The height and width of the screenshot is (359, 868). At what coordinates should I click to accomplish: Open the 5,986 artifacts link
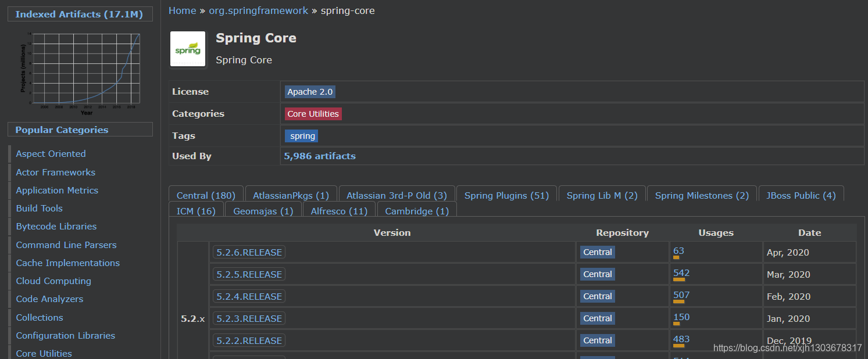click(x=320, y=156)
